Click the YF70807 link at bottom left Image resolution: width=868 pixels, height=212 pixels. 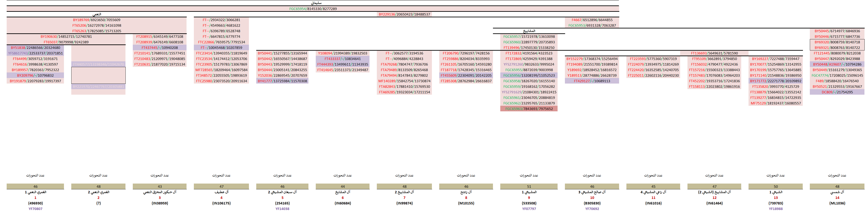35,209
